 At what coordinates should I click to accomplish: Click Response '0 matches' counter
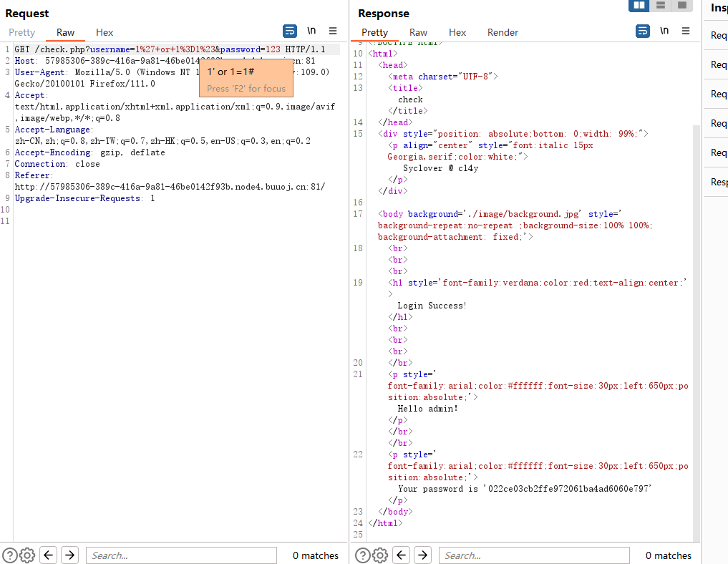[x=668, y=555]
